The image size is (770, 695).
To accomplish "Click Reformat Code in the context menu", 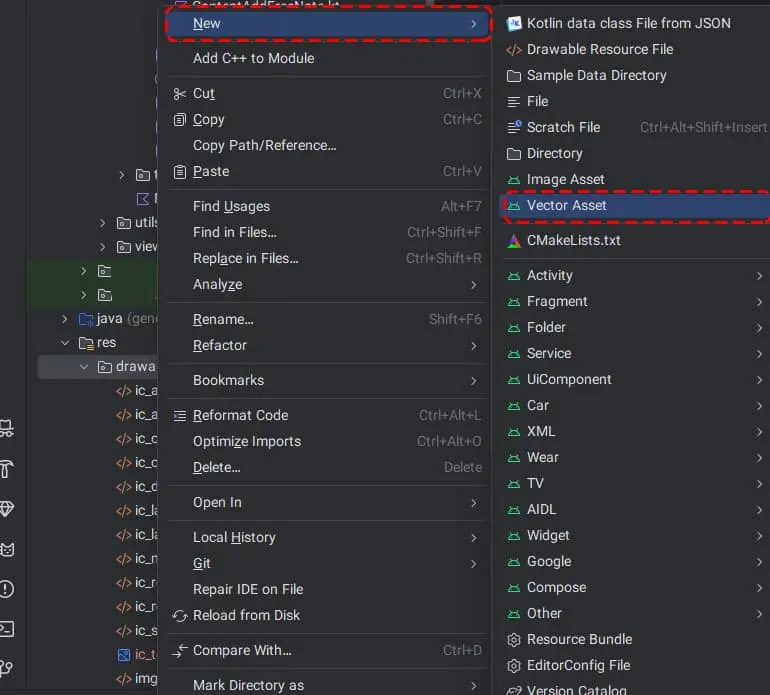I will click(x=240, y=415).
